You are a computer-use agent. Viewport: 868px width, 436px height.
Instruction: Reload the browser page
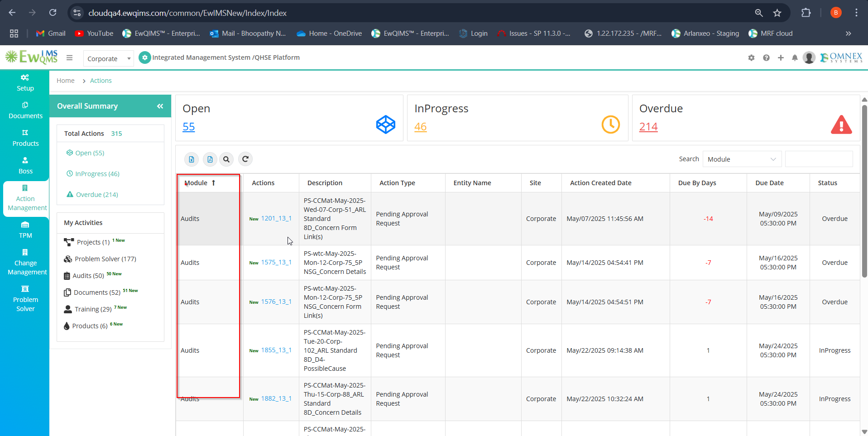point(53,13)
